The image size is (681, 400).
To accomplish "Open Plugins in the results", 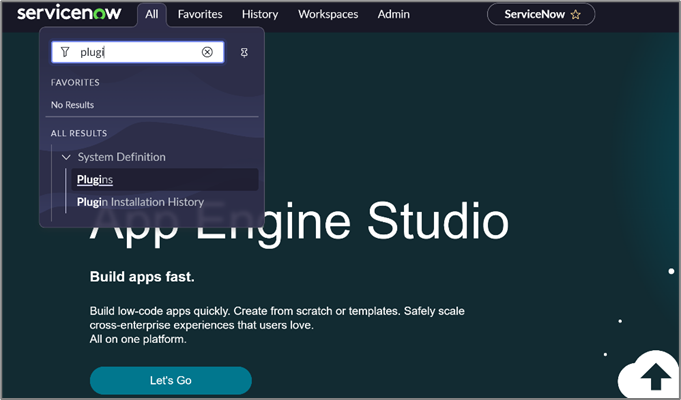I will click(x=95, y=180).
